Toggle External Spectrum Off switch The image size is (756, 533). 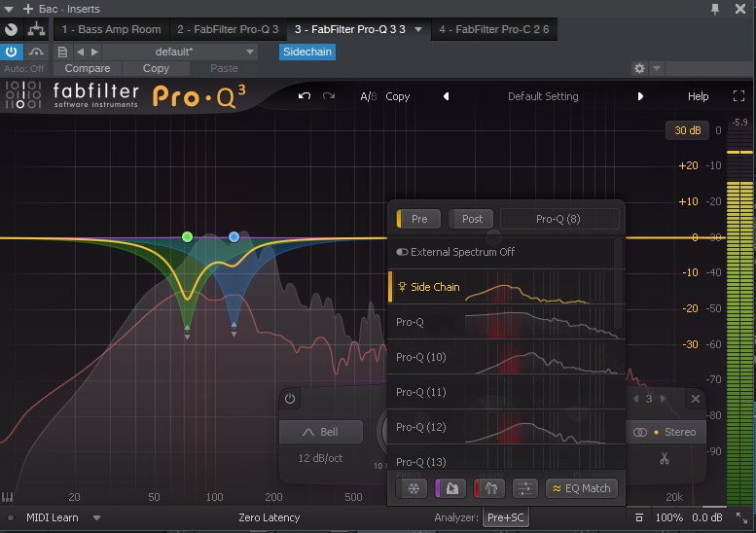(x=402, y=252)
